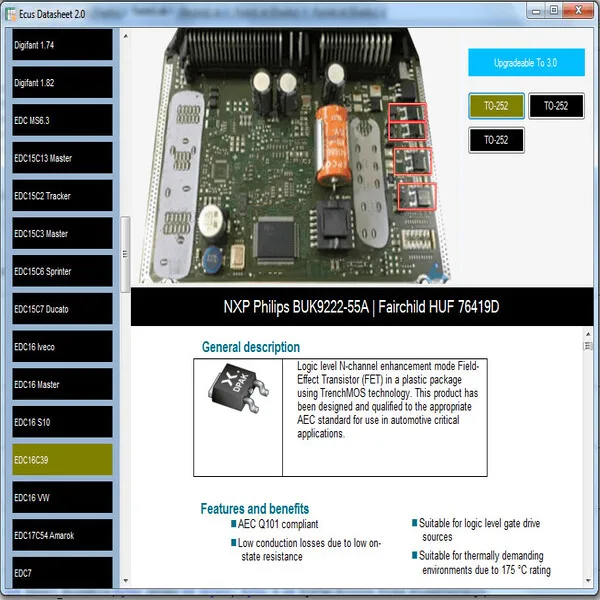The height and width of the screenshot is (600, 600).
Task: Click the datasheet panel scroll up arrow
Action: [x=588, y=334]
